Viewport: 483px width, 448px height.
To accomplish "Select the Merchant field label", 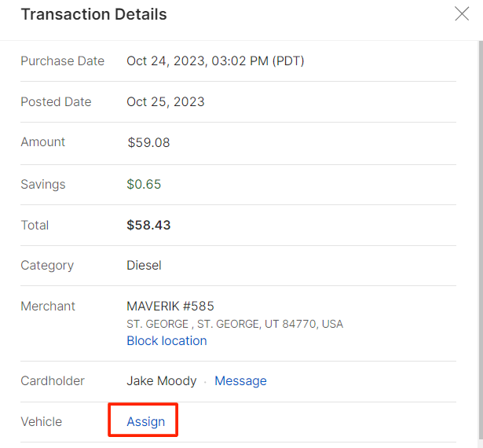I will tap(48, 307).
